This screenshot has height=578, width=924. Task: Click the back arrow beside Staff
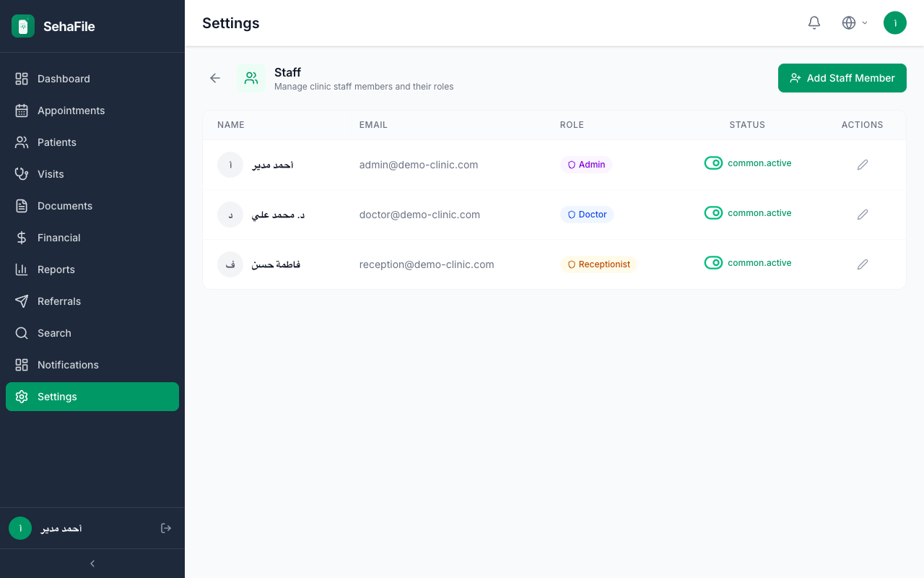pyautogui.click(x=215, y=78)
